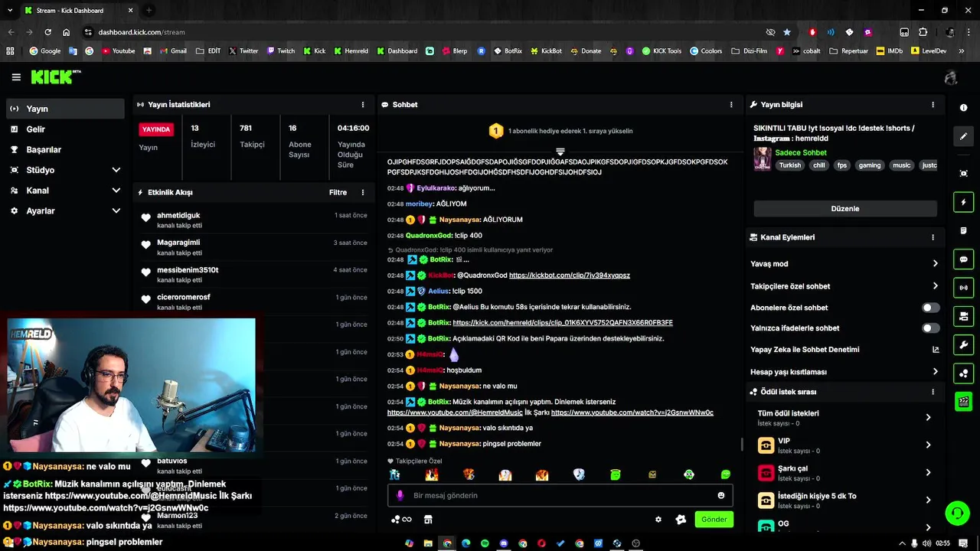Click the chat scrollbar handle

point(741,444)
